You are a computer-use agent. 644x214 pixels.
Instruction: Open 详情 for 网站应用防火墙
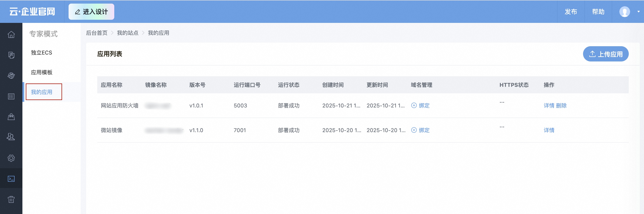[x=549, y=105]
